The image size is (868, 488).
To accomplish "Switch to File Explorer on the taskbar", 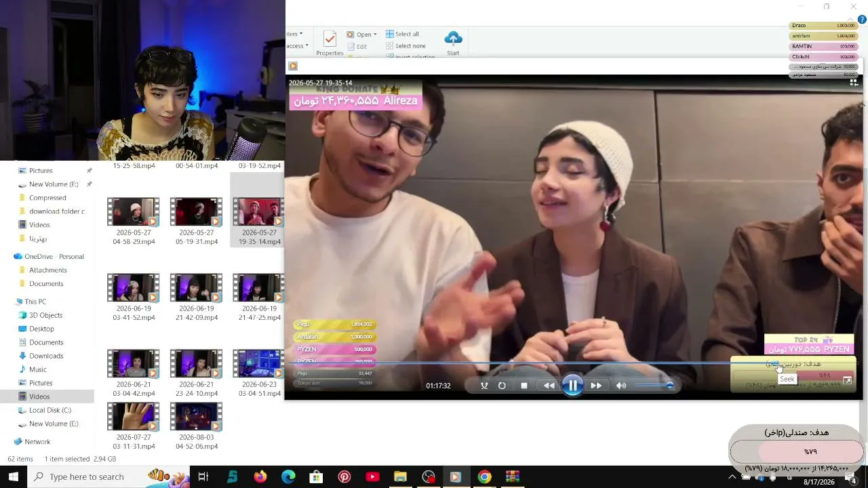I will (x=400, y=477).
